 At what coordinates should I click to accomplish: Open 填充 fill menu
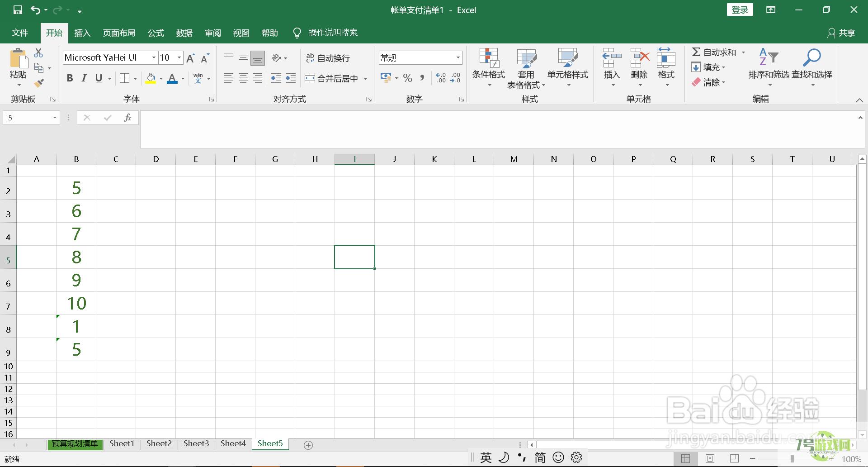coord(708,67)
